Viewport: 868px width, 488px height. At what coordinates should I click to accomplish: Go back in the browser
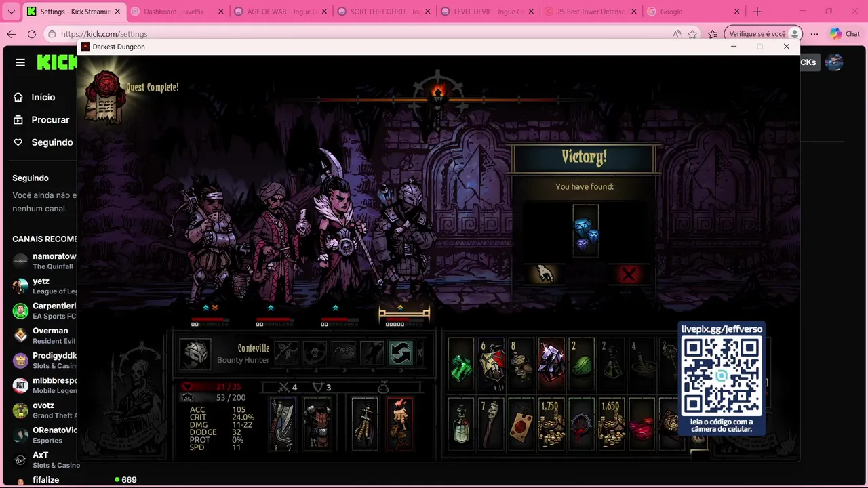[x=12, y=34]
